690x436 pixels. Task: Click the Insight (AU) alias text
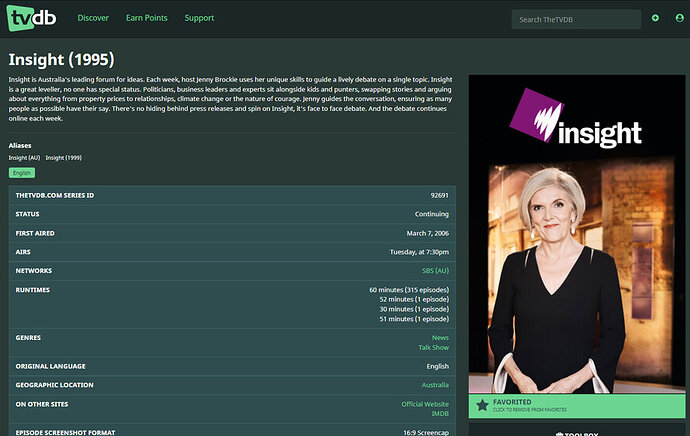pos(24,158)
